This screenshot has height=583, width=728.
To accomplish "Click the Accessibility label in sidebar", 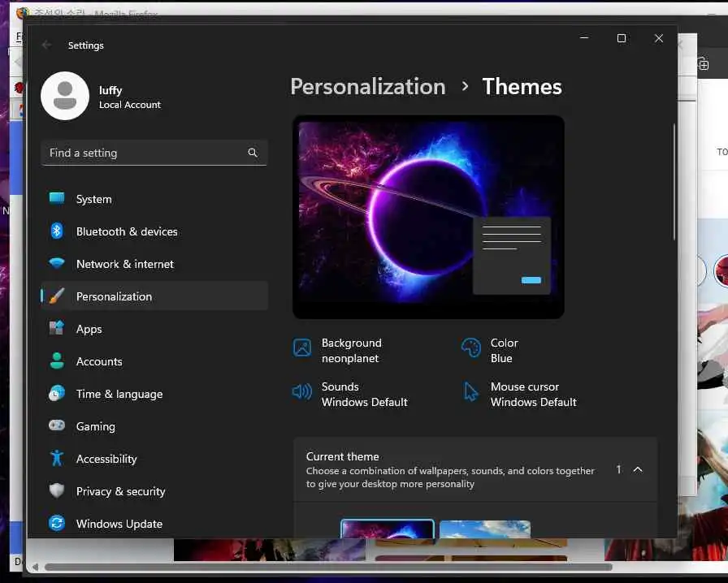I will coord(106,459).
